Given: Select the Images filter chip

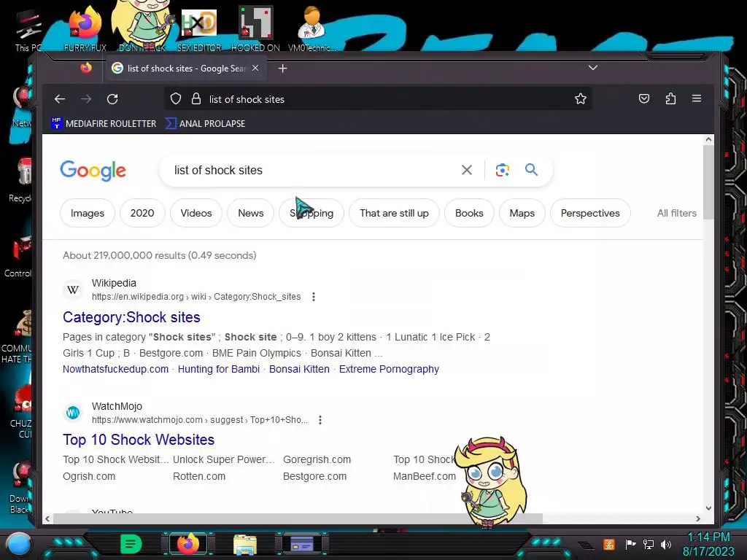Looking at the screenshot, I should point(88,213).
